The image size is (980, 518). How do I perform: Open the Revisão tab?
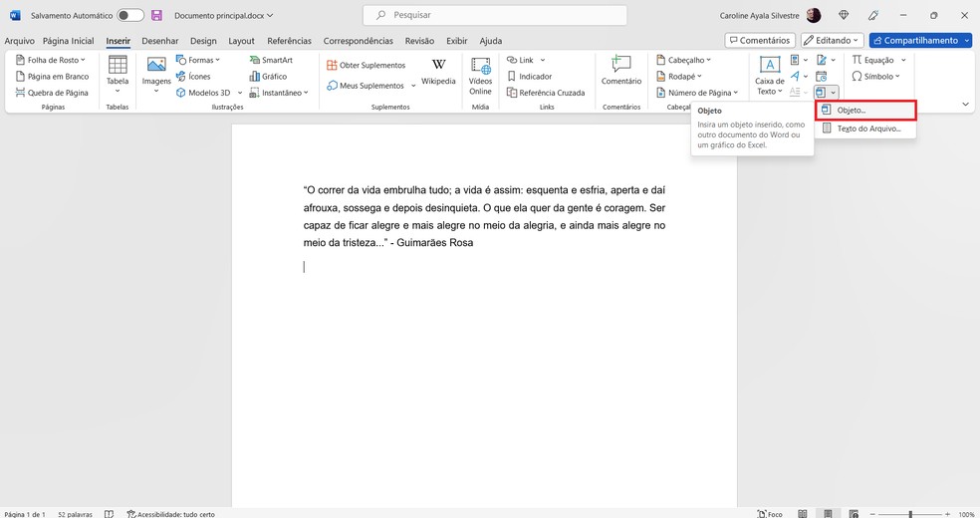(x=419, y=41)
